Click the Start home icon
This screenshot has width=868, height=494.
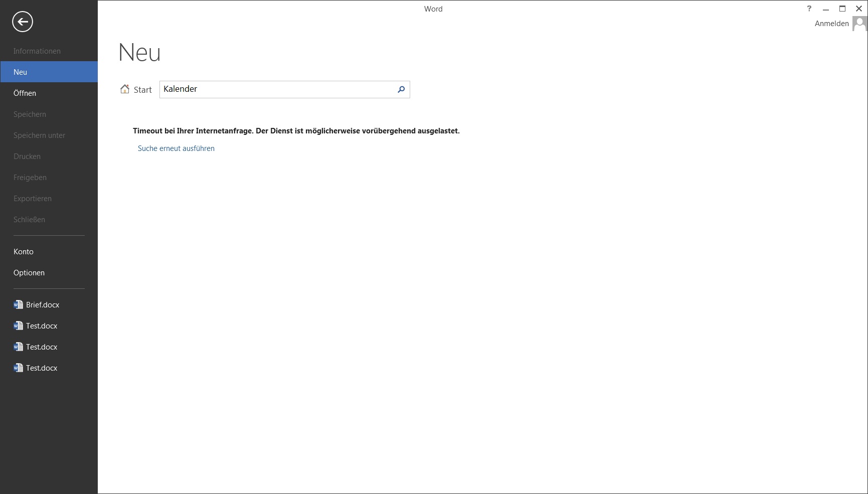[125, 89]
